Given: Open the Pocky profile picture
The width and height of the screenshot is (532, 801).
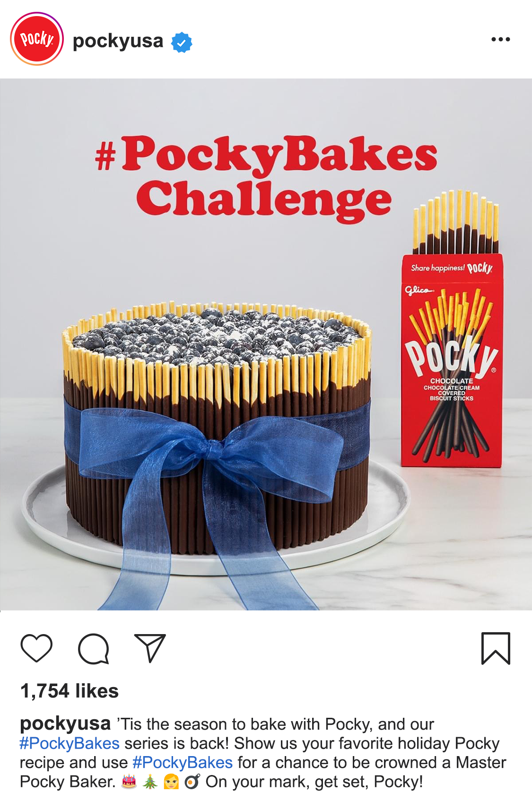Looking at the screenshot, I should (x=37, y=39).
